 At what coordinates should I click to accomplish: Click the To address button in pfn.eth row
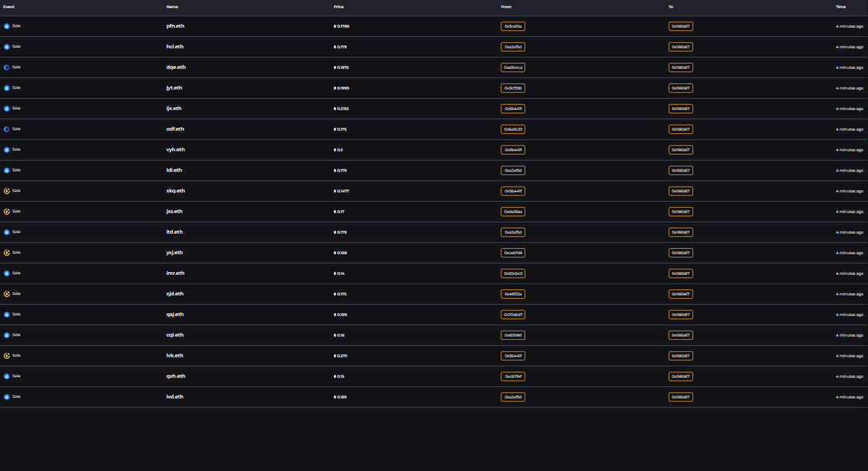[x=681, y=26]
